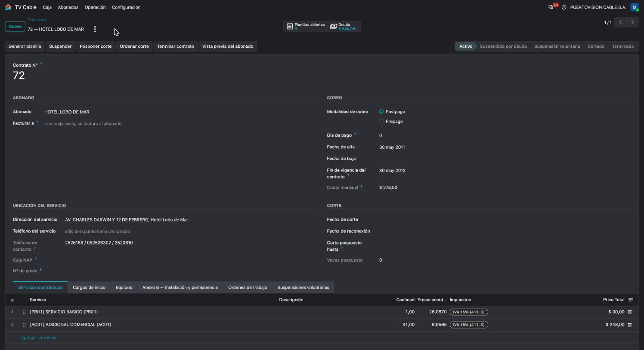Viewport: 644px width, 350px height.
Task: Show help tooltip for Día de pago
Action: 355,134
